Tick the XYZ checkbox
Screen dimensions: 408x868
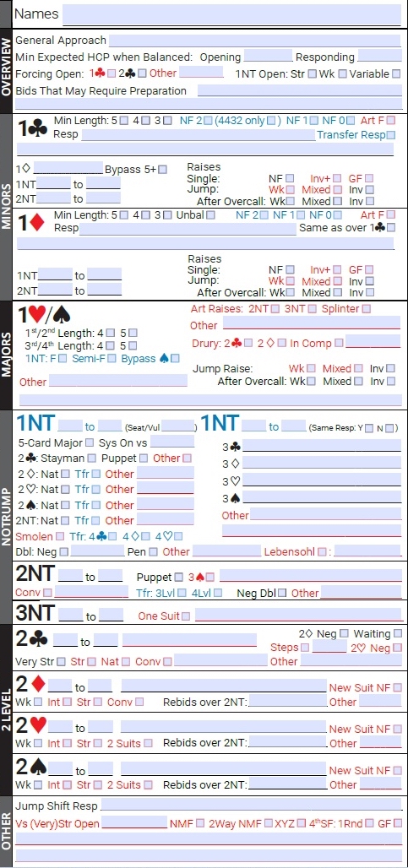point(302,824)
